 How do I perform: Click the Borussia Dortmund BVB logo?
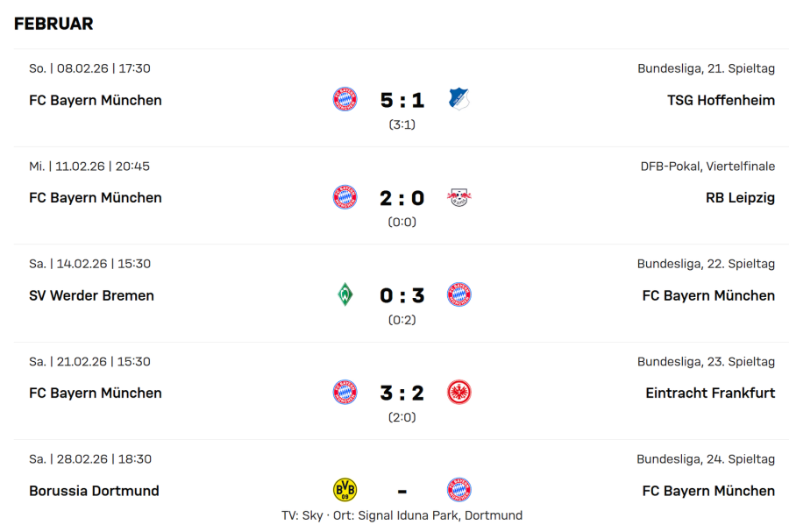pyautogui.click(x=345, y=490)
